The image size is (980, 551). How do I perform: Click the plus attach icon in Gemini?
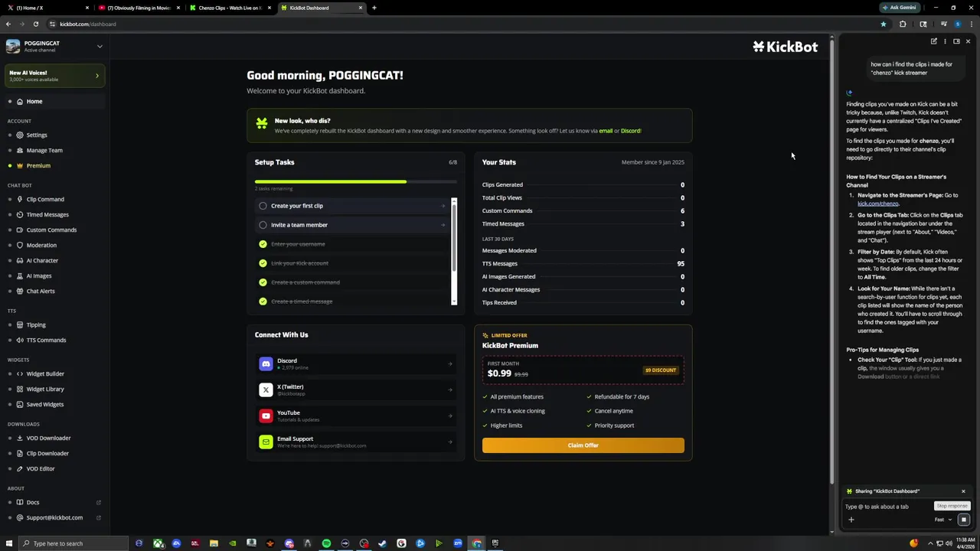point(851,520)
